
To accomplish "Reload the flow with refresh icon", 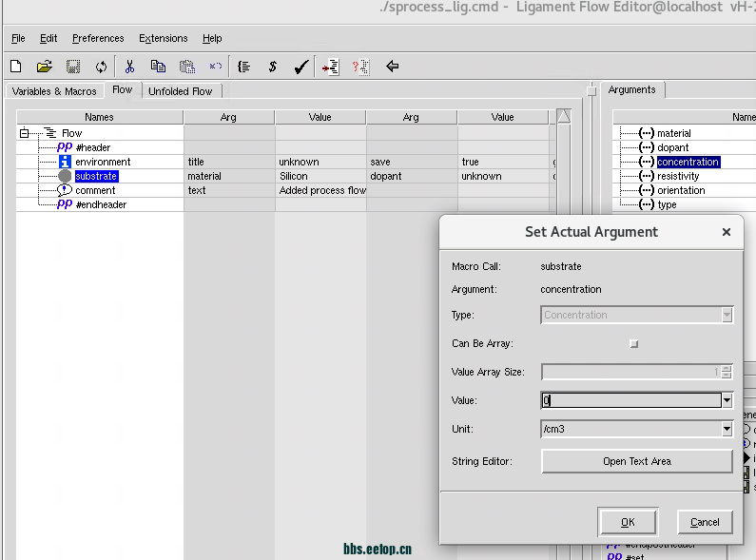I will tap(101, 66).
